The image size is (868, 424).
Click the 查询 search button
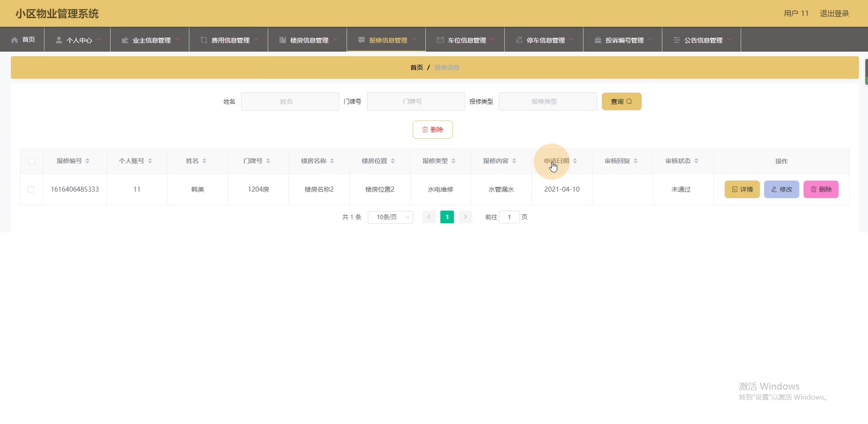click(622, 101)
